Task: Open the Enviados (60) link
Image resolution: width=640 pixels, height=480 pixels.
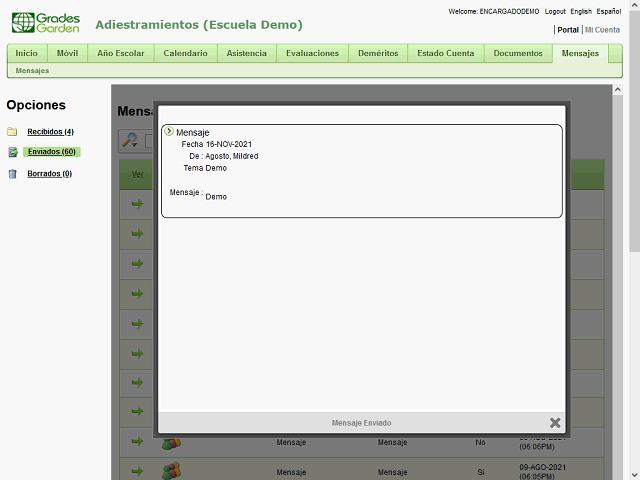Action: tap(51, 152)
